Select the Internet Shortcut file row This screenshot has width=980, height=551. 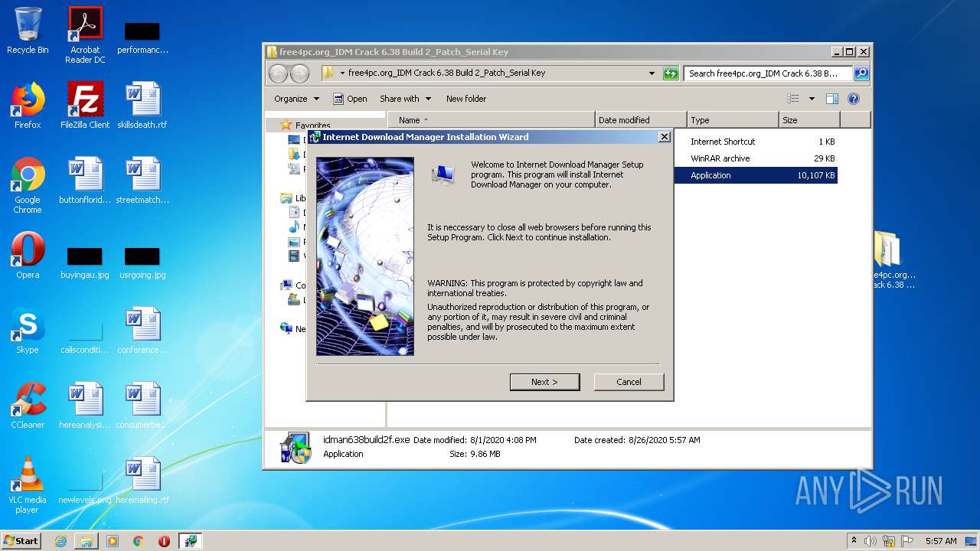pyautogui.click(x=756, y=142)
